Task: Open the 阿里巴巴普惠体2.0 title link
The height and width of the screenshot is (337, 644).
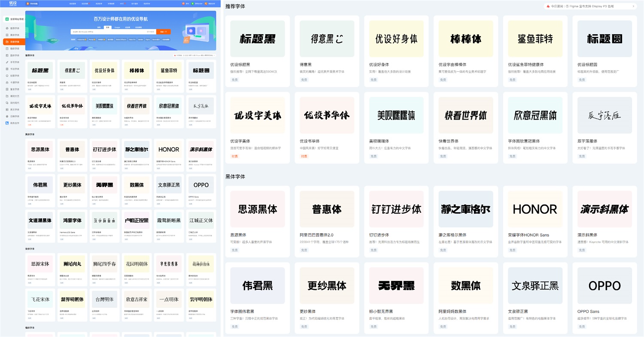Action: tap(316, 235)
